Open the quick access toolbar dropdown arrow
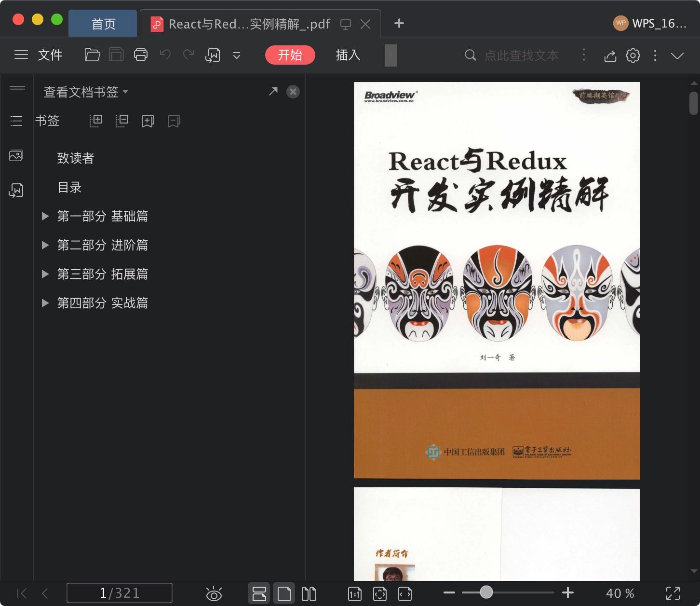Image resolution: width=700 pixels, height=606 pixels. pos(237,55)
